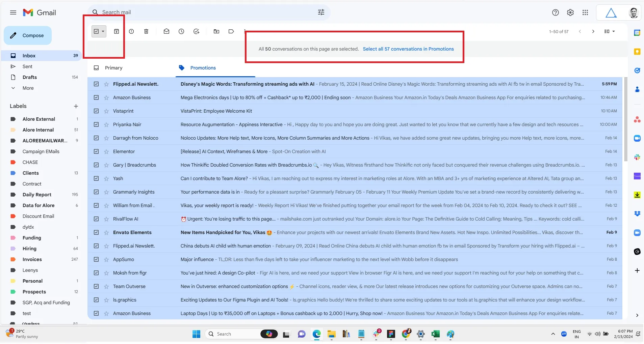The image size is (644, 344).
Task: Click the Snooze clock icon
Action: pyautogui.click(x=181, y=31)
